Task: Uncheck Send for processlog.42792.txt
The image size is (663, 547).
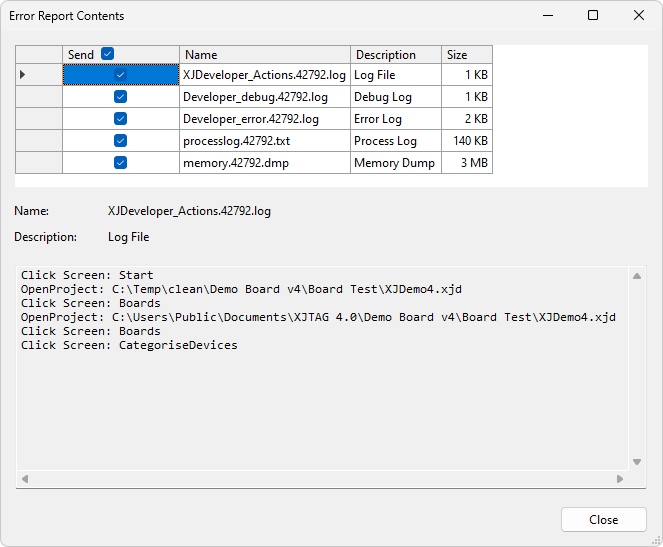Action: [x=120, y=141]
